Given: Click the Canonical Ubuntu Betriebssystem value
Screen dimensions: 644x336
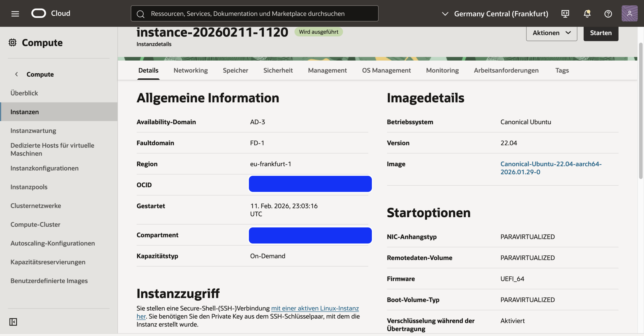Looking at the screenshot, I should coord(526,122).
